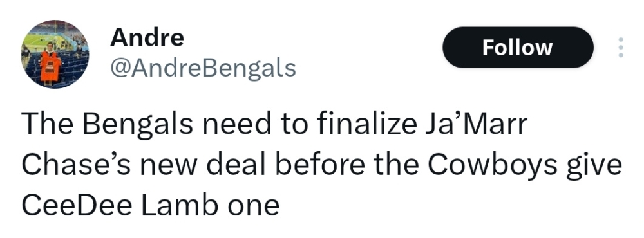This screenshot has width=644, height=238.
Task: Follow the Andre account
Action: [x=518, y=47]
